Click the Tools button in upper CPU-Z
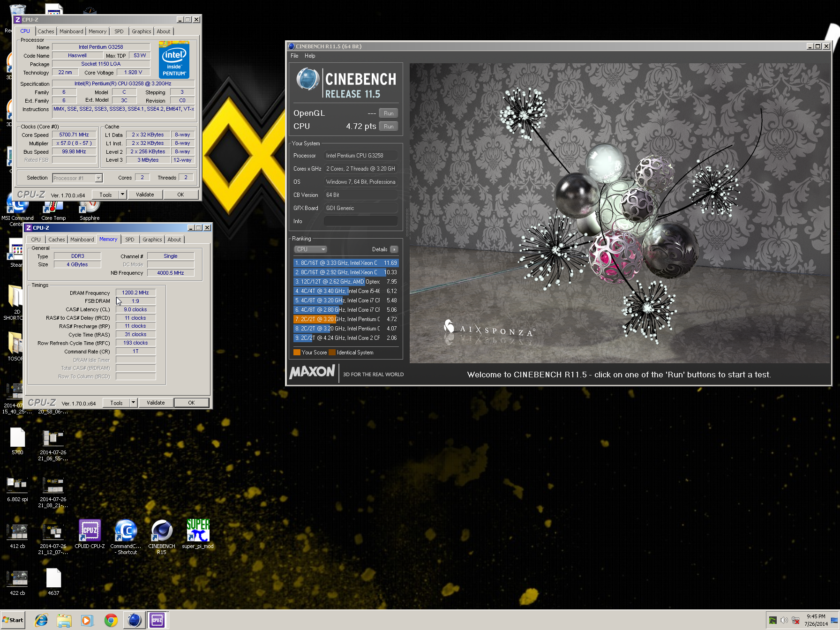The height and width of the screenshot is (630, 840). pyautogui.click(x=105, y=195)
